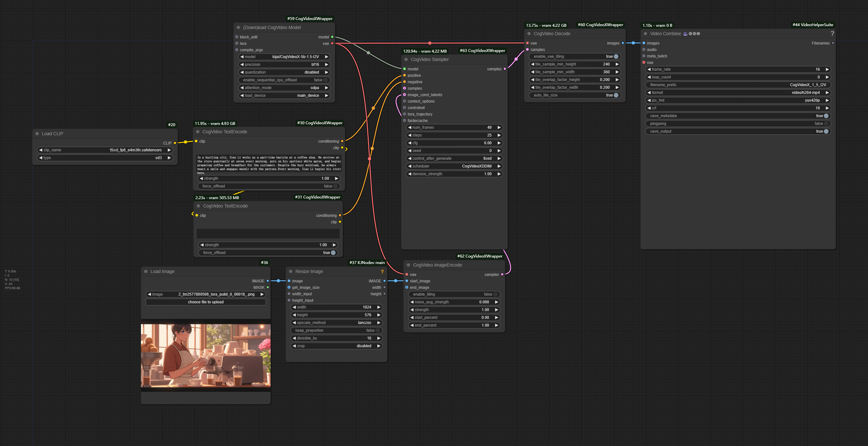Collapse the CogVideo Sampler node via its title circle

[x=405, y=59]
